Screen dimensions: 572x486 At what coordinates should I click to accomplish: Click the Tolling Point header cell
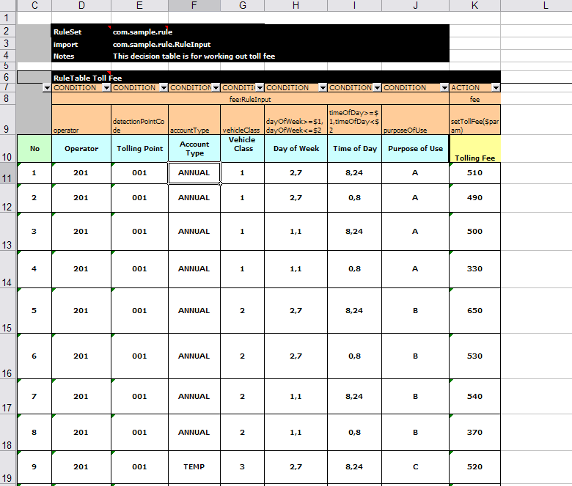(140, 148)
